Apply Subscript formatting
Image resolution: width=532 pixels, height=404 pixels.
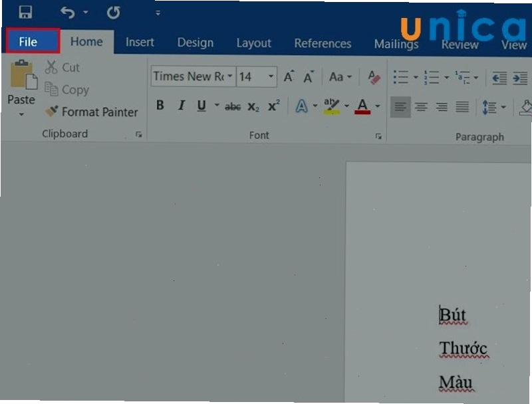(253, 107)
